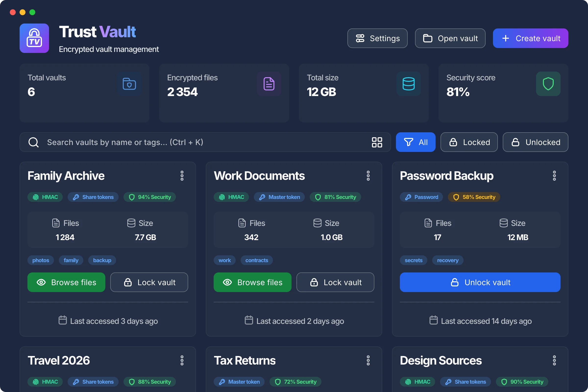This screenshot has height=392, width=588.
Task: Click Travel 2026 HMAC badge
Action: click(45, 382)
